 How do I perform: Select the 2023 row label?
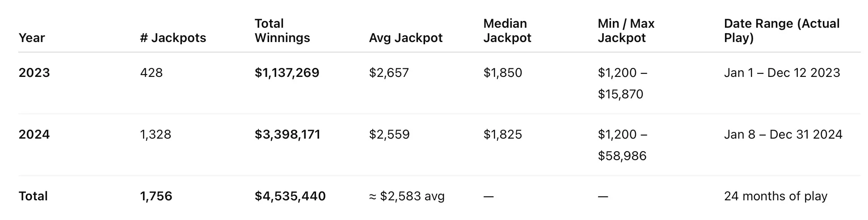34,73
